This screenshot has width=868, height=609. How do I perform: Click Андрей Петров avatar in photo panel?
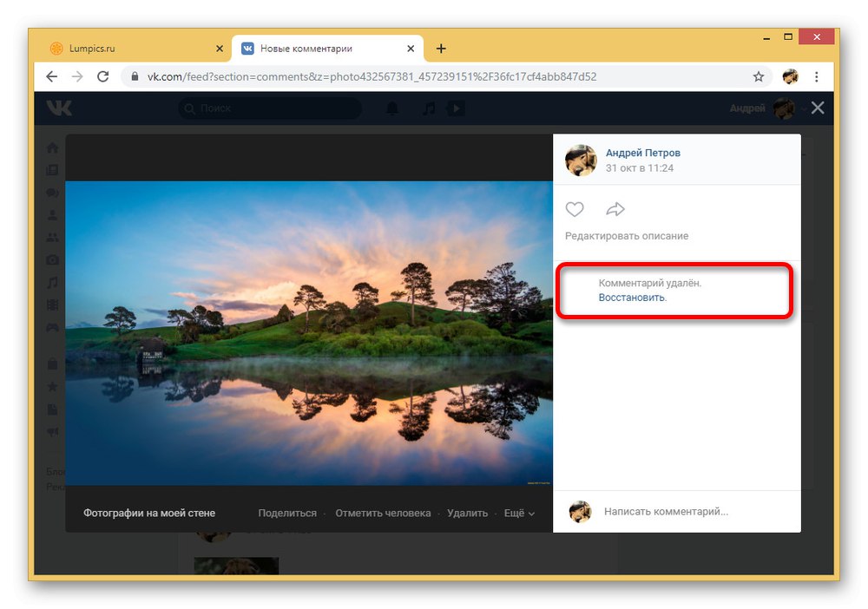581,160
